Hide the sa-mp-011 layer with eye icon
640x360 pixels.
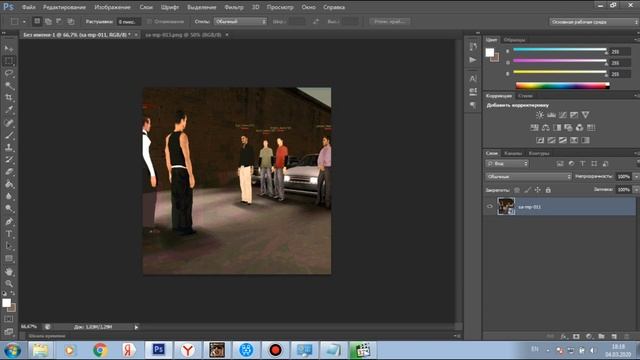[x=490, y=207]
